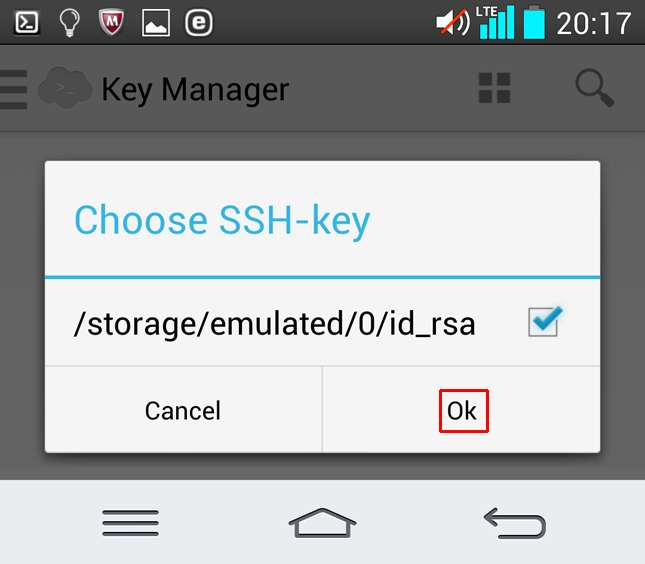Tap the Key Manager cloud app icon
The image size is (645, 564).
[64, 89]
